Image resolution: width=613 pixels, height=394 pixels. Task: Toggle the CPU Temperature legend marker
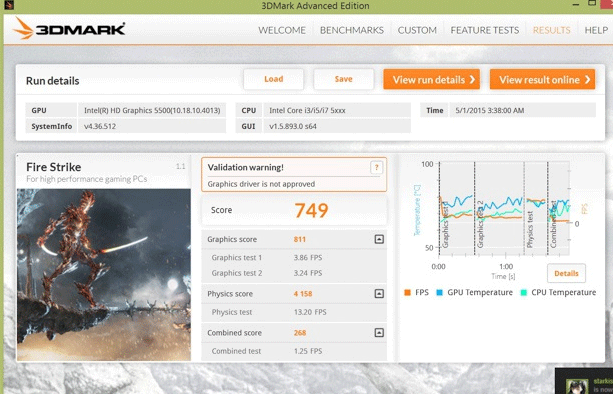point(523,292)
